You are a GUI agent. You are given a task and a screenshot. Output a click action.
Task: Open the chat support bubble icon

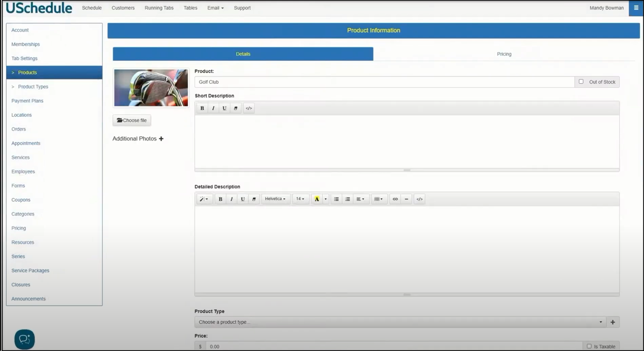pyautogui.click(x=25, y=339)
